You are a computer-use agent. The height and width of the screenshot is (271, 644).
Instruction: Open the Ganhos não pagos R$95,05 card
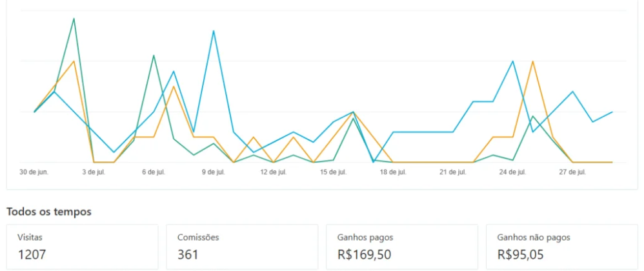click(x=561, y=246)
